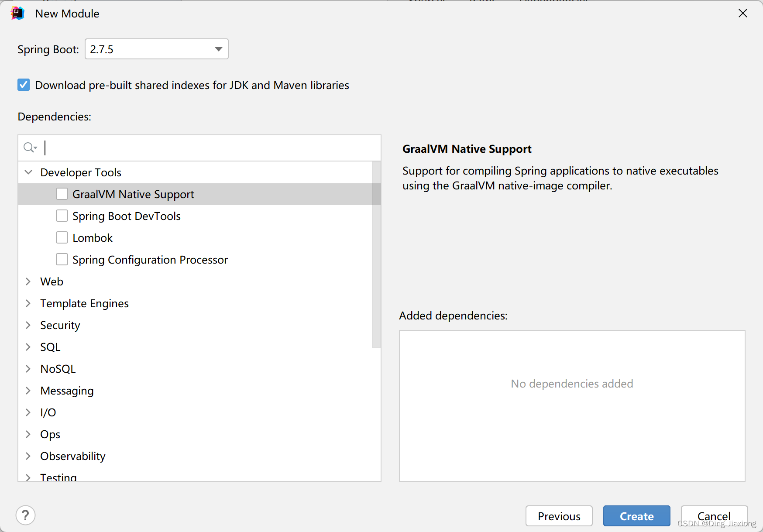This screenshot has height=532, width=763.
Task: Select the Developer Tools label
Action: tap(81, 172)
